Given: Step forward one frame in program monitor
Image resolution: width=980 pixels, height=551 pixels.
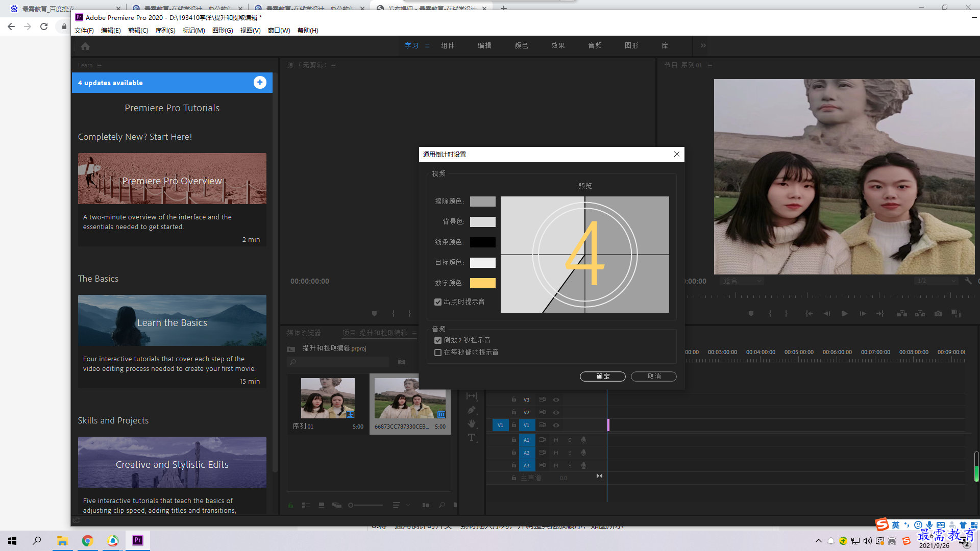Looking at the screenshot, I should coord(863,314).
